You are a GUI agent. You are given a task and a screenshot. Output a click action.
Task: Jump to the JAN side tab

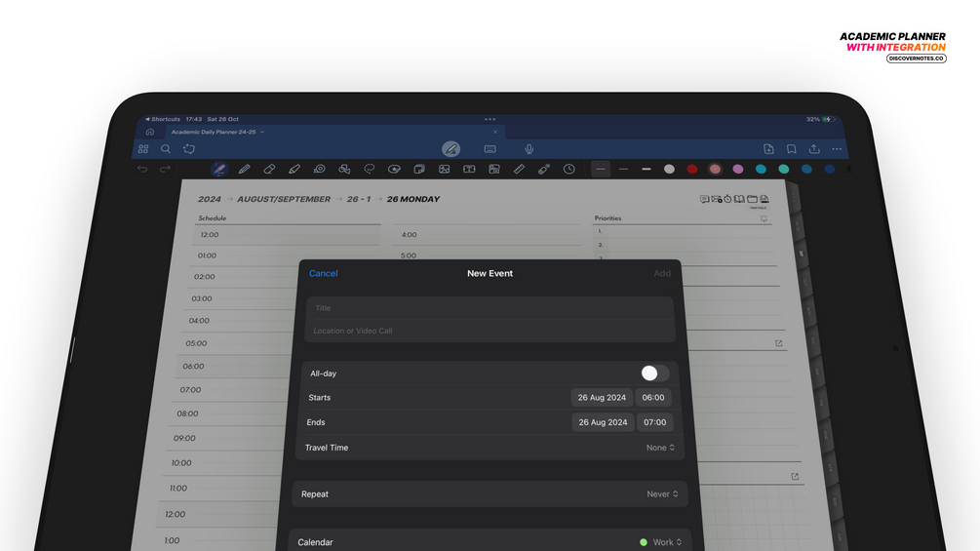pyautogui.click(x=817, y=372)
